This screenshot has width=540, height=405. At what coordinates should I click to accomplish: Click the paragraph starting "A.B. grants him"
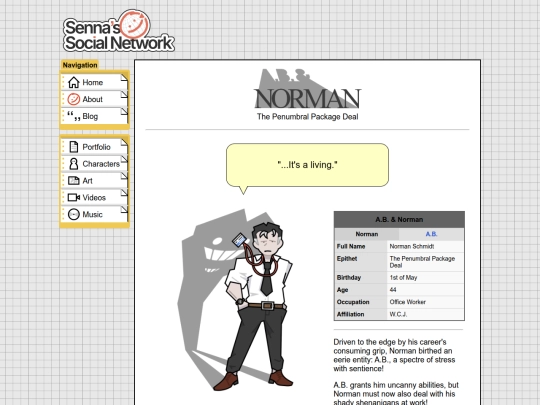[x=396, y=394]
